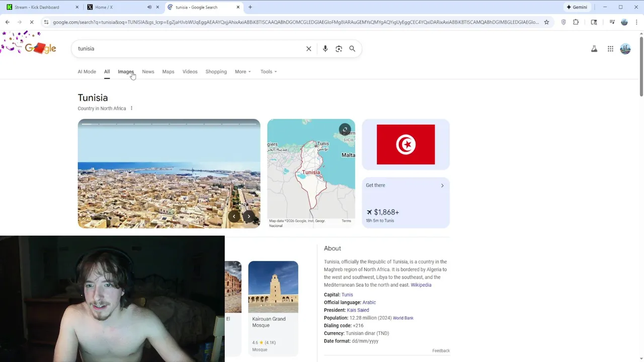This screenshot has height=362, width=644.
Task: Click the Tunisian dinar (TND) currency text
Action: 367,333
